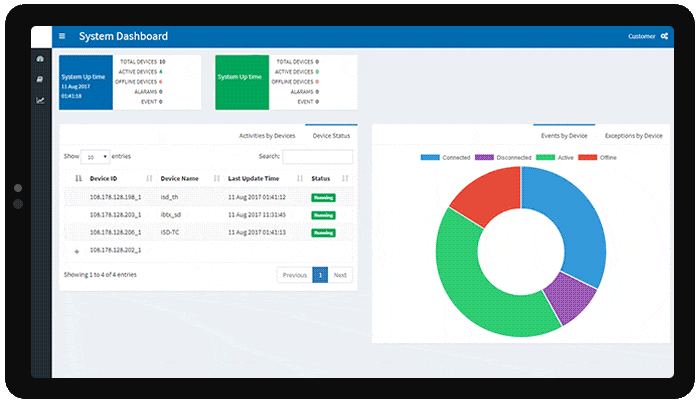The width and height of the screenshot is (700, 402).
Task: Click OFFLINE DEVICES in the blue card
Action: coord(136,82)
